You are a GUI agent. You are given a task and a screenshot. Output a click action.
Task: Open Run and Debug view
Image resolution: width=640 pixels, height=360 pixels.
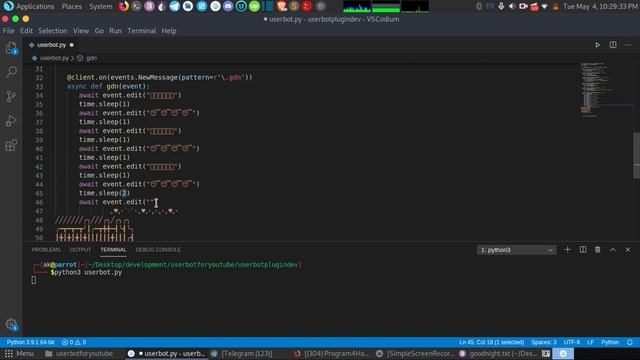pyautogui.click(x=11, y=121)
